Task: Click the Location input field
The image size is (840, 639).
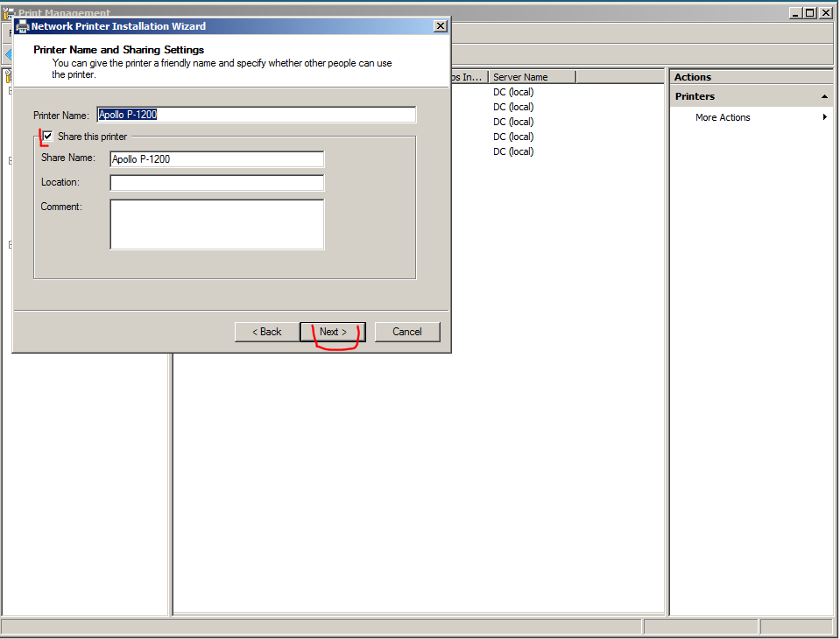Action: point(217,183)
